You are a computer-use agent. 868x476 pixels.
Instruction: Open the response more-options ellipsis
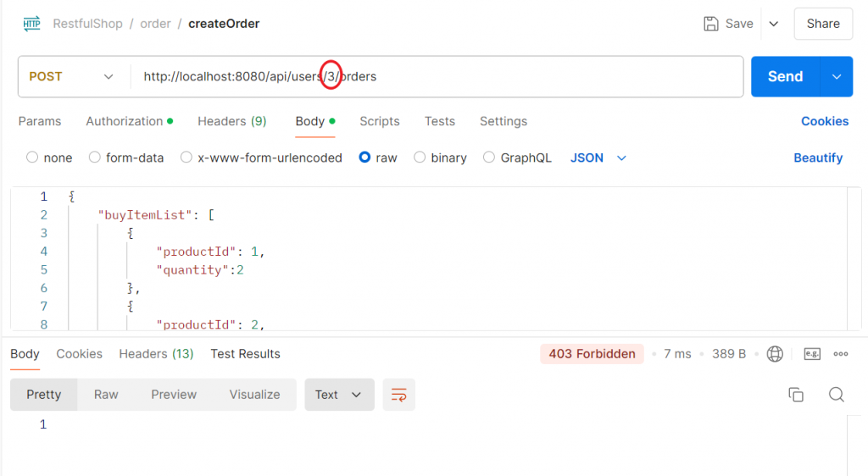click(841, 354)
